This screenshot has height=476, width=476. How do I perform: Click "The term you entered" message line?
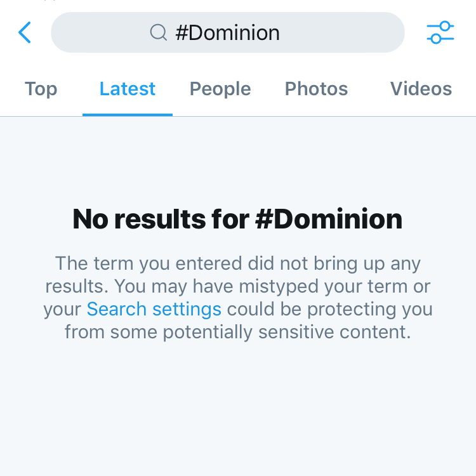click(237, 263)
